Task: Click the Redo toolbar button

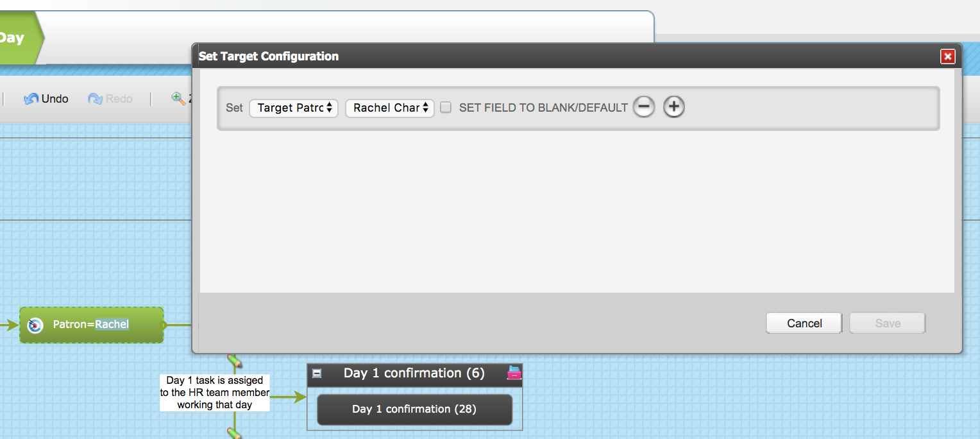Action: pos(110,99)
